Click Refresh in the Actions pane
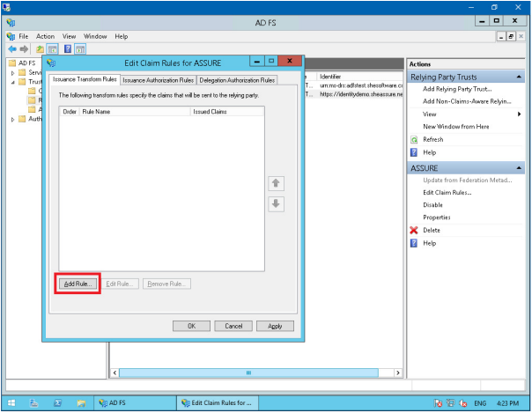532x413 pixels. tap(432, 139)
